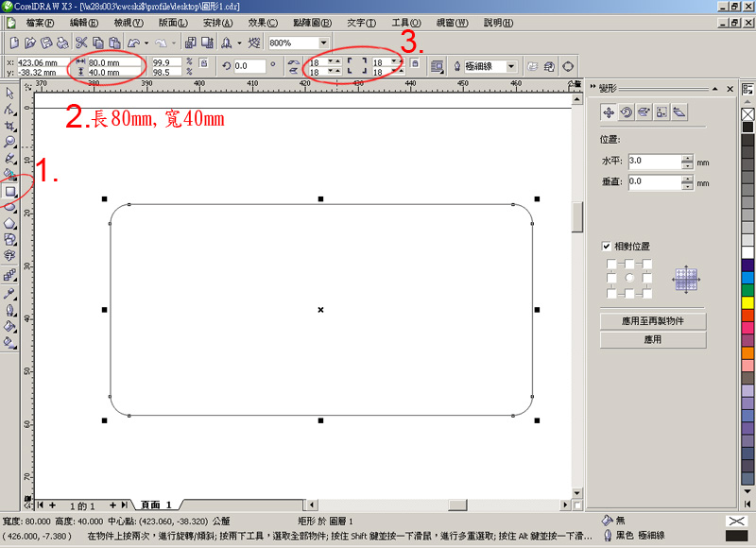Check the middle-left anchor point box
This screenshot has width=756, height=548.
click(611, 278)
